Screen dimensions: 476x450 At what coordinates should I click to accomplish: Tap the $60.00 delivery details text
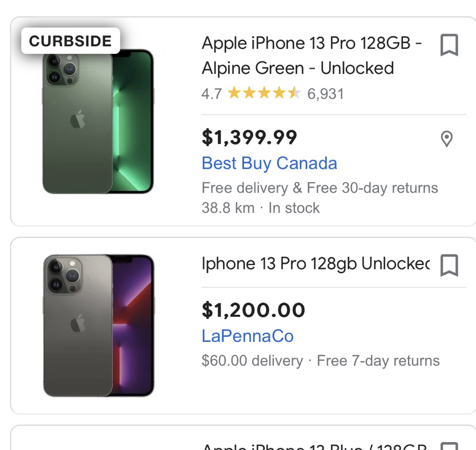coord(252,361)
